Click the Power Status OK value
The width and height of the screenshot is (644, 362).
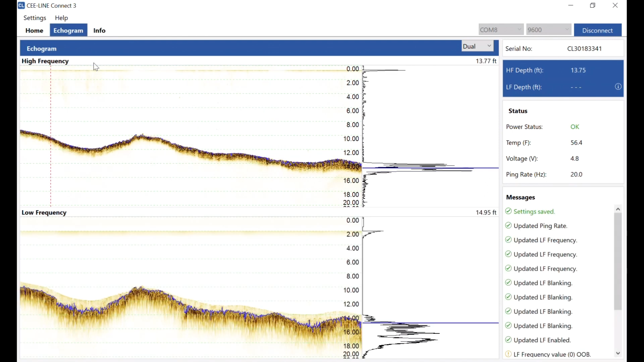[575, 127]
